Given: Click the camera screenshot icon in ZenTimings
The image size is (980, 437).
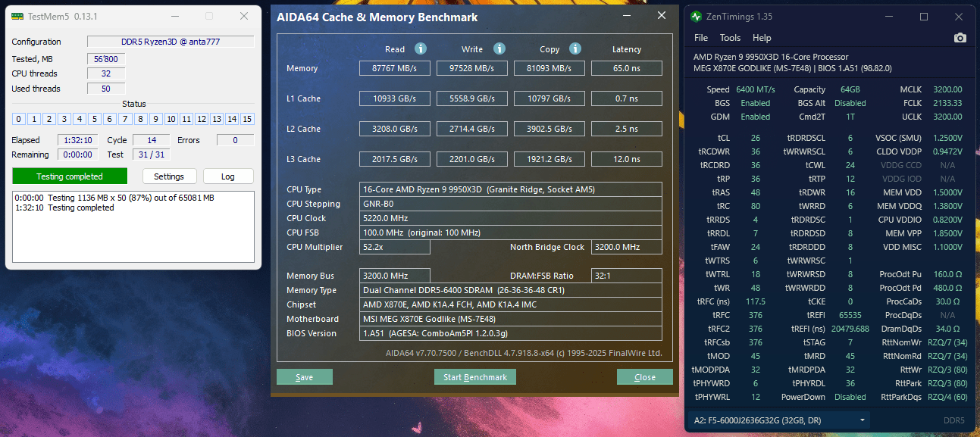Looking at the screenshot, I should click(x=960, y=38).
